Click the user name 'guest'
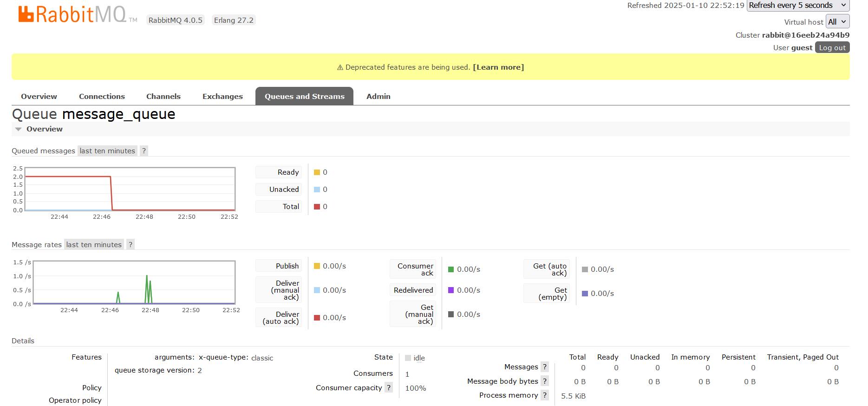868x406 pixels. (x=802, y=47)
